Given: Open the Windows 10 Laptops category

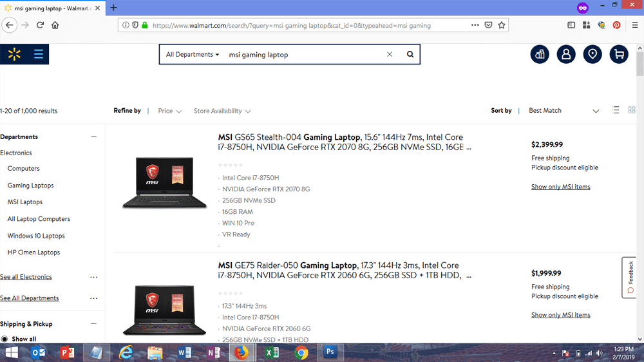Looking at the screenshot, I should coord(36,236).
